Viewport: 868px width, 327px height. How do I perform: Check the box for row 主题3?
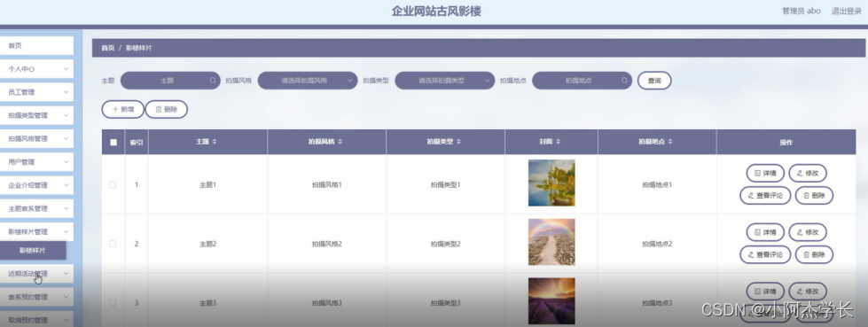[x=113, y=303]
